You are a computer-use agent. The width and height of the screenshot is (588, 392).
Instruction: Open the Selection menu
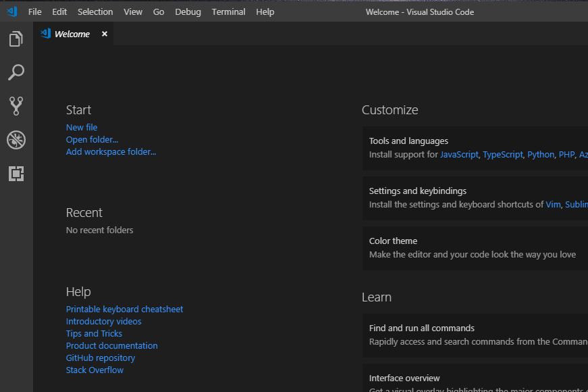[95, 12]
